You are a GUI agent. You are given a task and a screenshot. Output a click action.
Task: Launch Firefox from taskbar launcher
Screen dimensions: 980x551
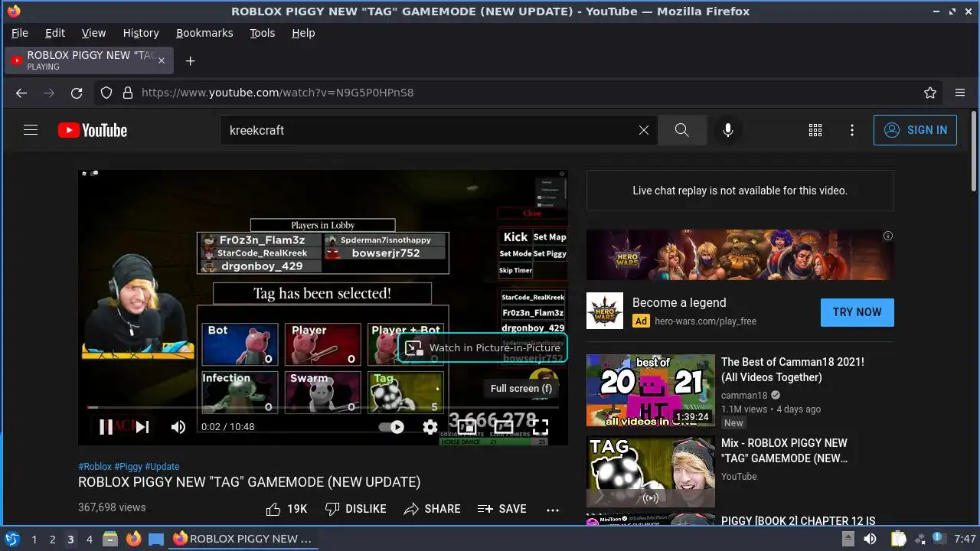(x=133, y=540)
